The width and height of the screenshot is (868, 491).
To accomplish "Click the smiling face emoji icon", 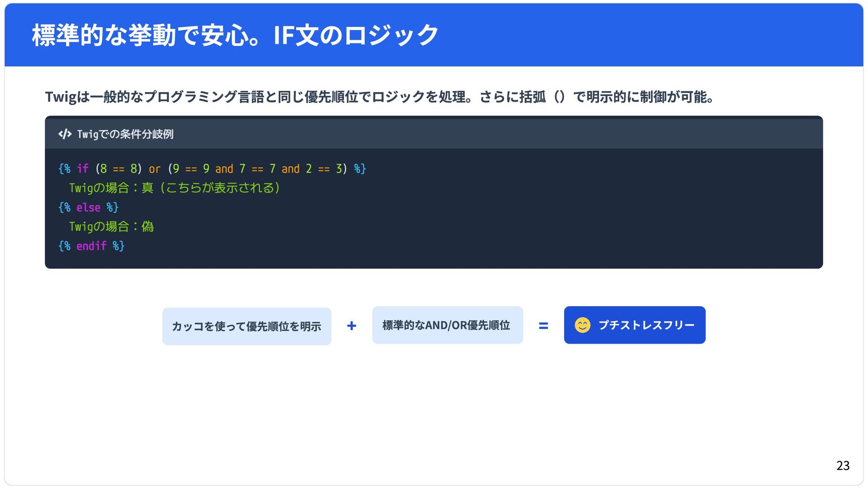I will [582, 325].
